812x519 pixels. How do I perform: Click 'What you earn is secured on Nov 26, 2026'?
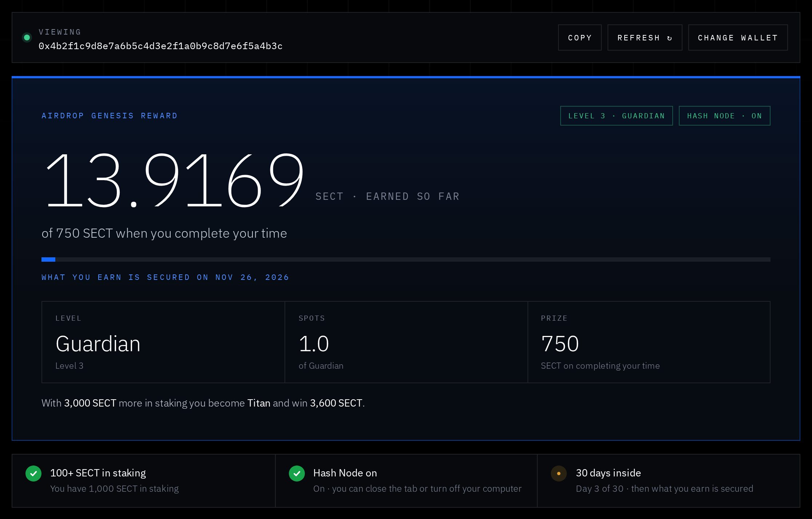click(165, 277)
